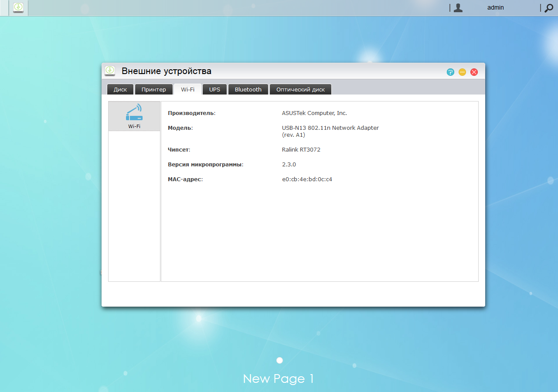
Task: Click the New Page 1 desktop label
Action: pos(279,378)
